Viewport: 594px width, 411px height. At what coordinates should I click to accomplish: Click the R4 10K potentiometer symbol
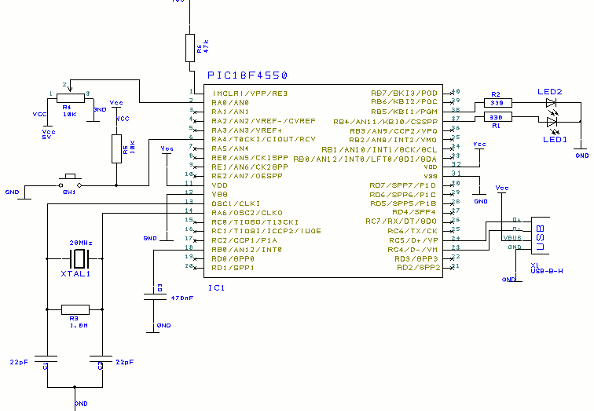coord(70,98)
